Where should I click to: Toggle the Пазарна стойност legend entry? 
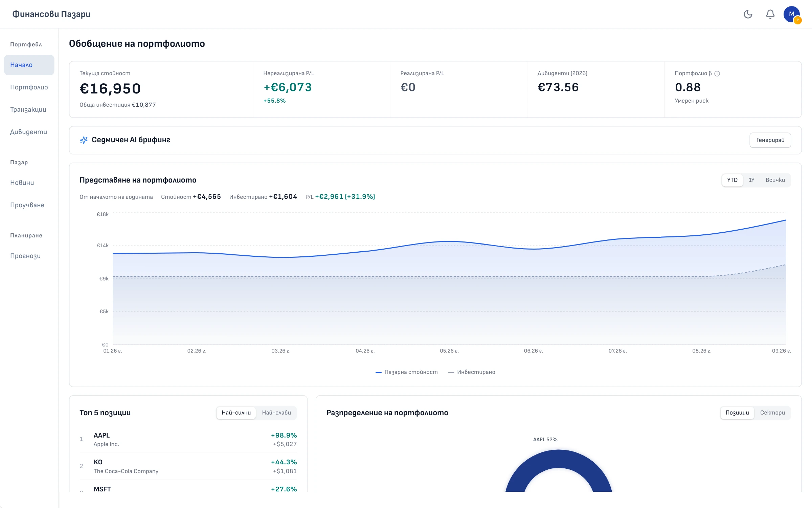pos(407,372)
